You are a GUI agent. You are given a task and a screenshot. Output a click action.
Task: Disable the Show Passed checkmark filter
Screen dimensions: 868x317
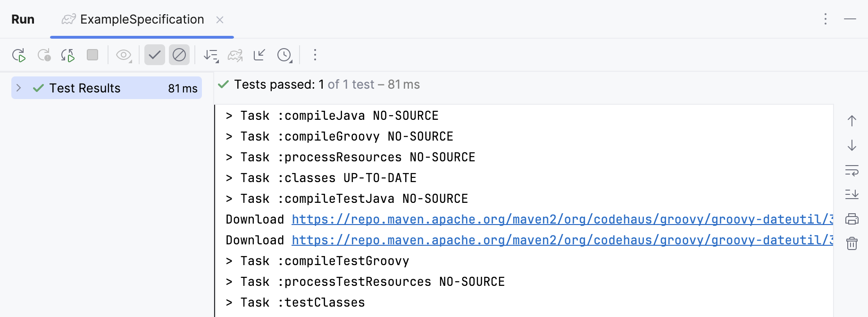(154, 55)
